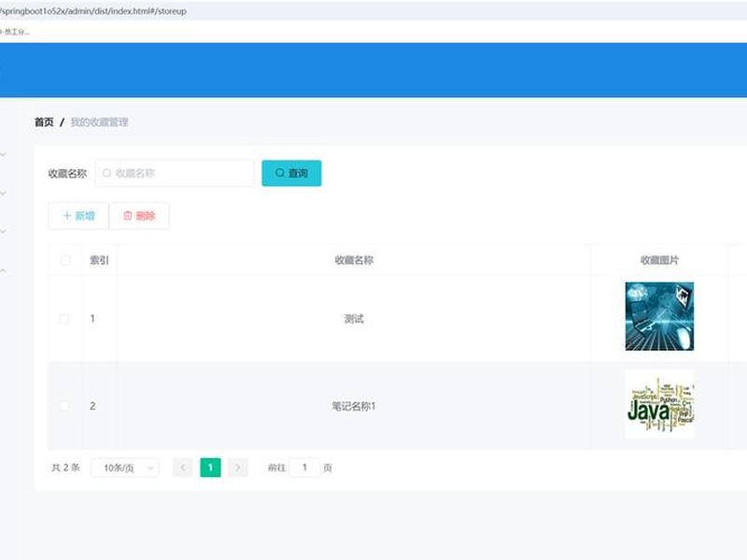Image resolution: width=747 pixels, height=560 pixels.
Task: Go to next page arrow
Action: (x=238, y=468)
